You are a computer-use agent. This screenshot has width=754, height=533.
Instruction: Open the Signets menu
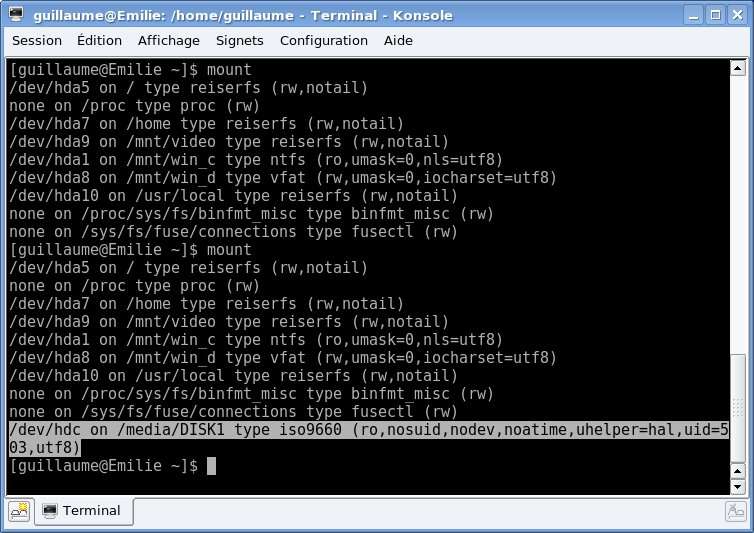(239, 40)
